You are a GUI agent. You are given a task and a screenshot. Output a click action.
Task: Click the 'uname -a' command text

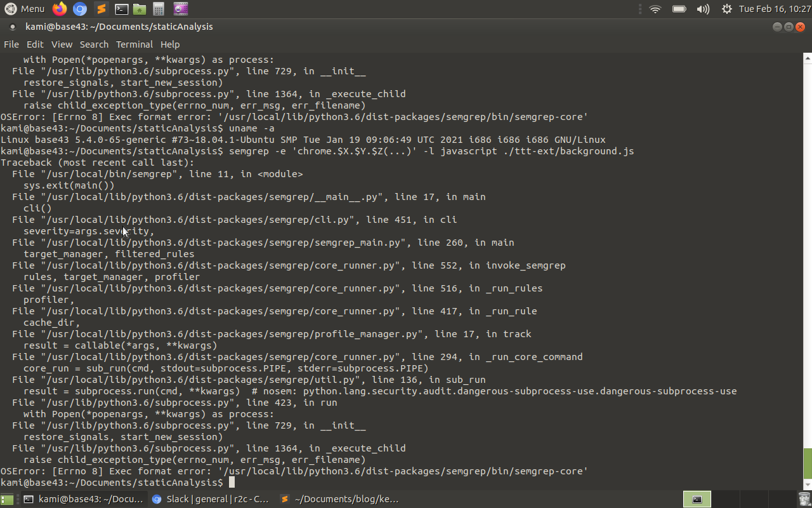coord(252,128)
